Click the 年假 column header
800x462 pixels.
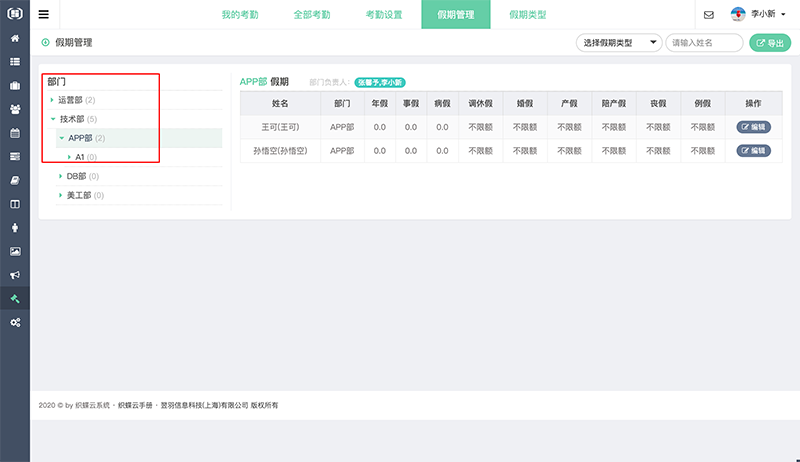(x=380, y=104)
